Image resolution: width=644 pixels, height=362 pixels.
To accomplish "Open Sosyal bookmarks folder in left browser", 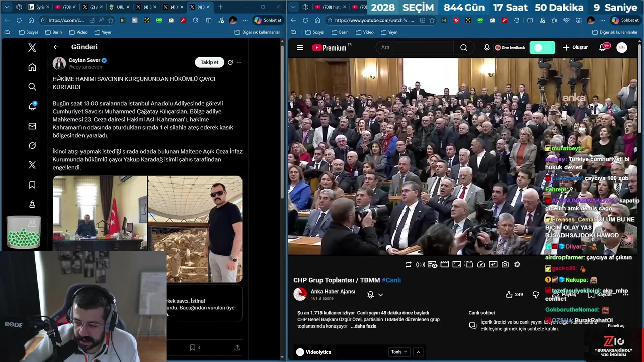I will point(28,32).
